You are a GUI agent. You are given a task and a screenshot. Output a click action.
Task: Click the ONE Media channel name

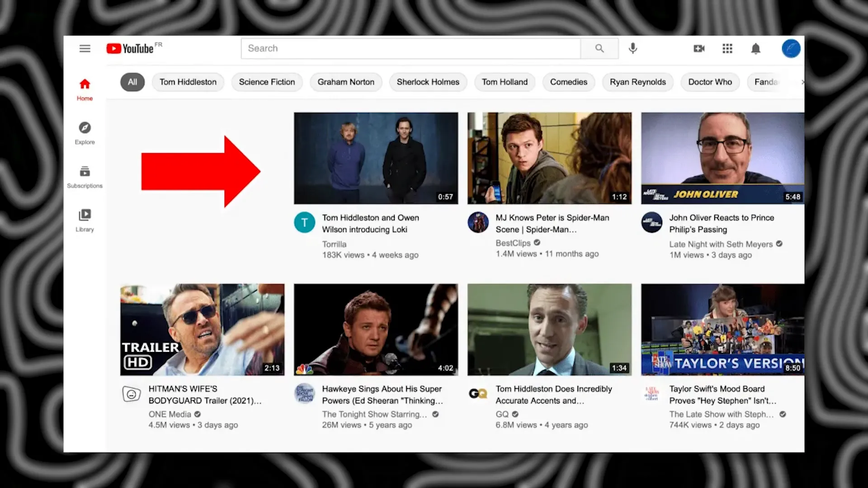coord(170,414)
